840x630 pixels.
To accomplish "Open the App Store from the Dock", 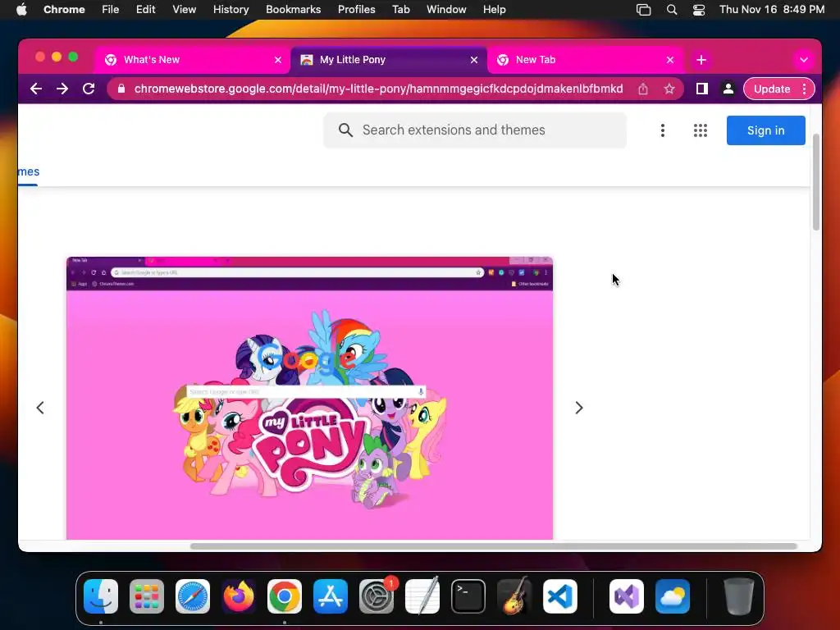I will click(x=331, y=596).
